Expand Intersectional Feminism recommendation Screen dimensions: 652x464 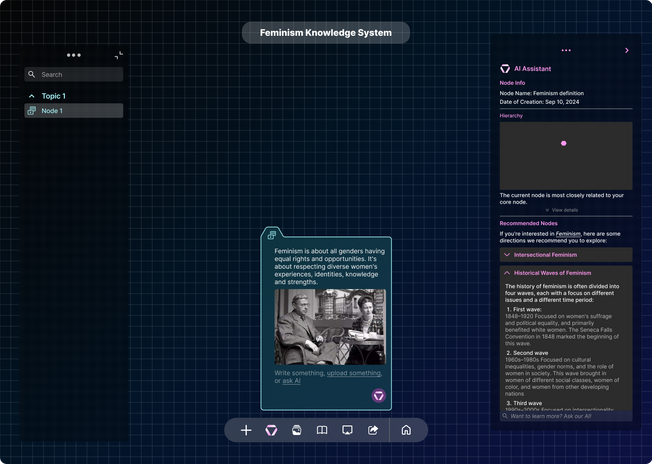(x=566, y=255)
